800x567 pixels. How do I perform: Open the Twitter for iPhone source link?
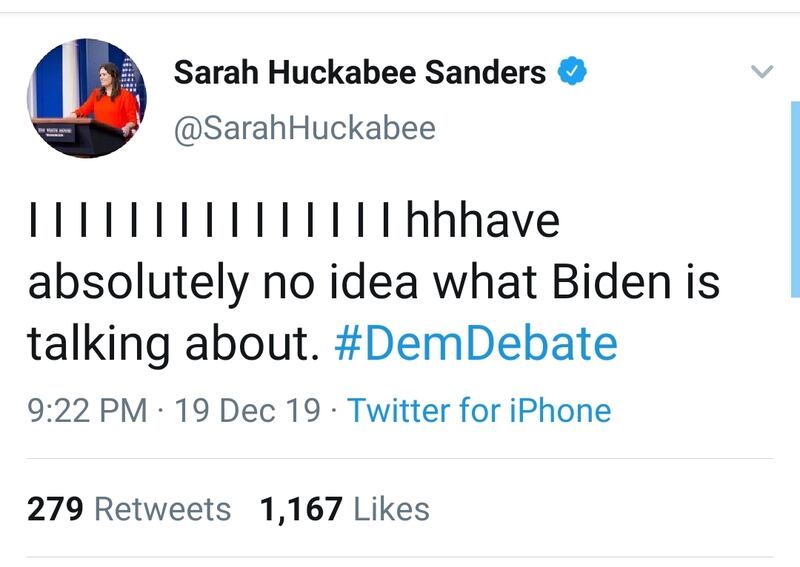(x=479, y=410)
